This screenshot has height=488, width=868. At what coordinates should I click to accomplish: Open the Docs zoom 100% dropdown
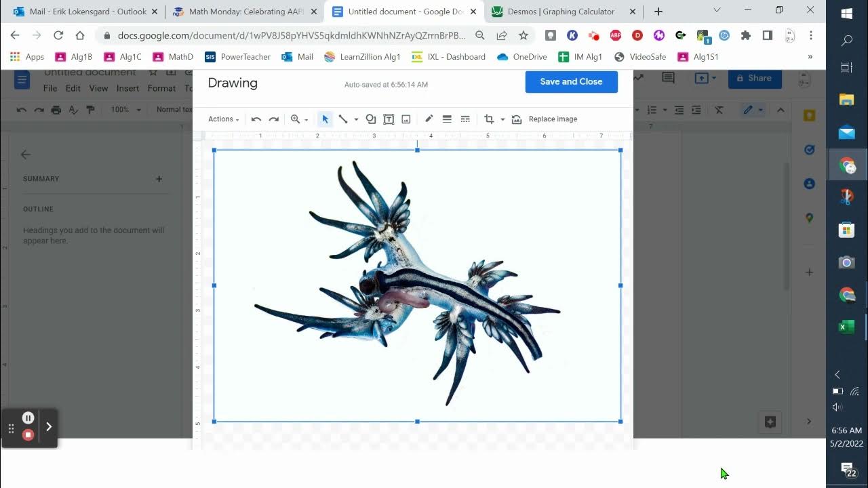click(x=126, y=110)
